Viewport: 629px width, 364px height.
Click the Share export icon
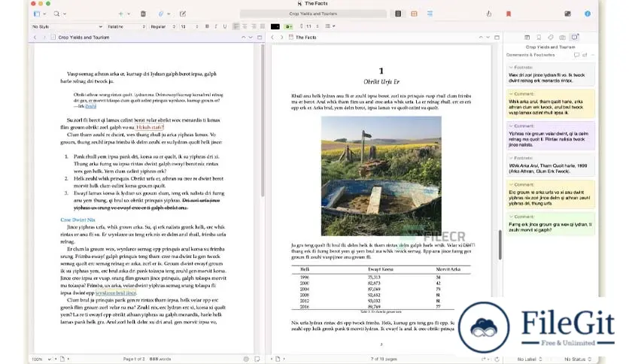(x=488, y=14)
